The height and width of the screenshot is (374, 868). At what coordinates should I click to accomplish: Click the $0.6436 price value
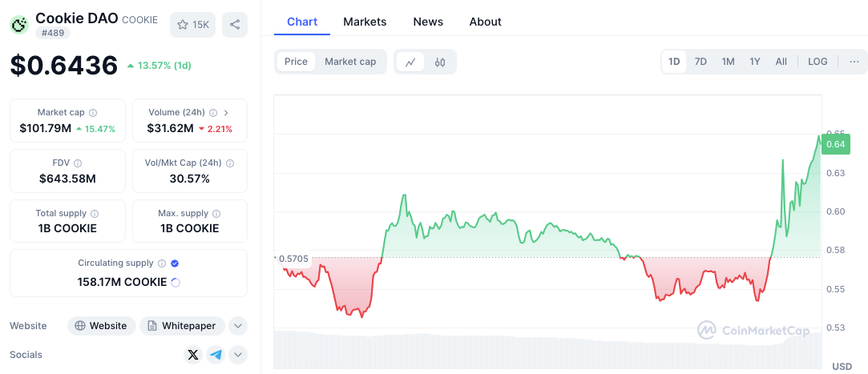pos(64,66)
